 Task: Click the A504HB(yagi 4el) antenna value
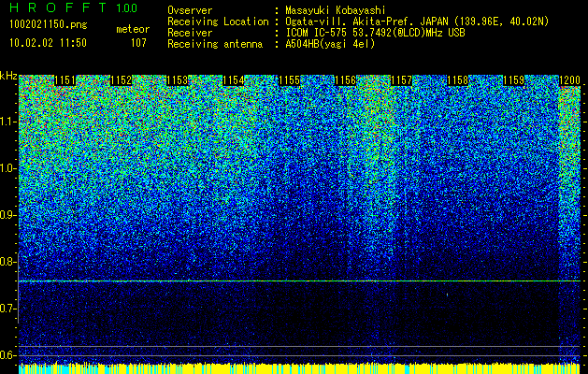click(x=330, y=44)
